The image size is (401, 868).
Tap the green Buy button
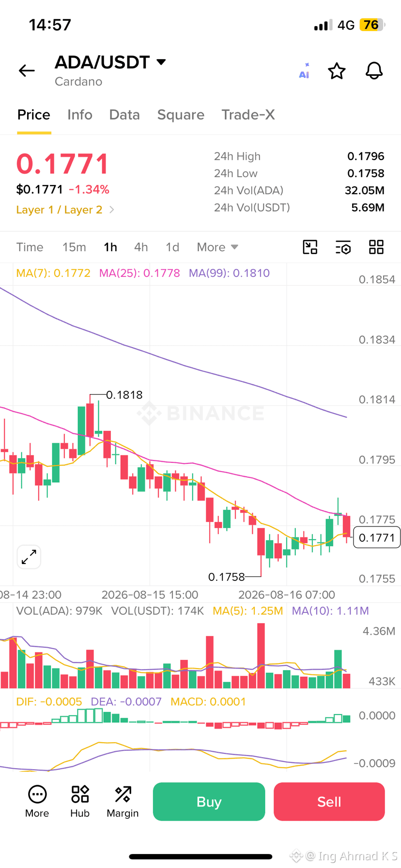click(x=209, y=802)
